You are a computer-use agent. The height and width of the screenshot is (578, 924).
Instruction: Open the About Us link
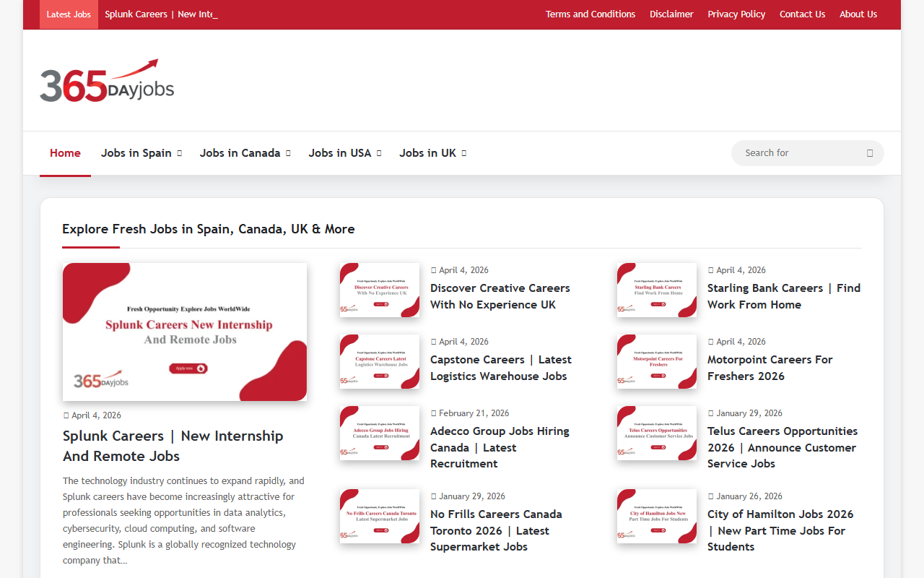pyautogui.click(x=858, y=14)
